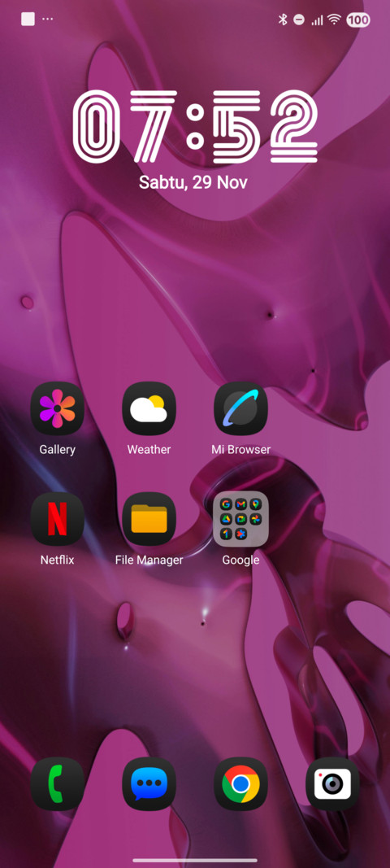The width and height of the screenshot is (390, 868).
Task: Tap the mobile signal strength icon
Action: [x=317, y=20]
